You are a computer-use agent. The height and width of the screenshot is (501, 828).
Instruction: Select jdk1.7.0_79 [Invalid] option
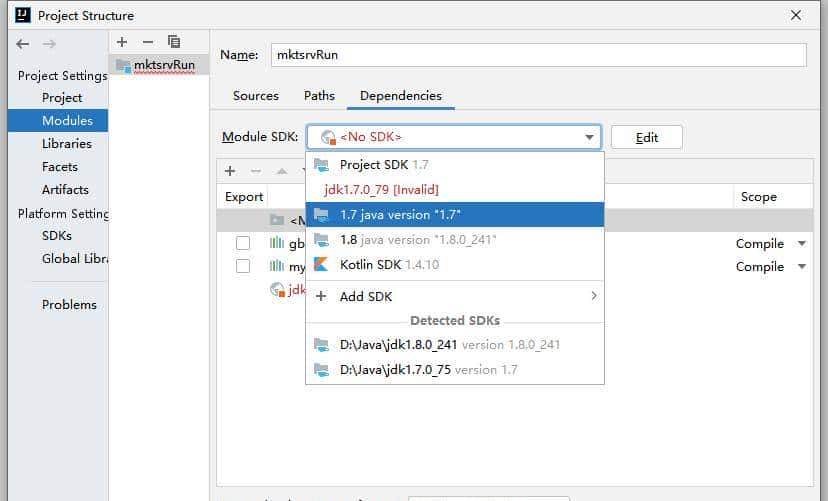tap(455, 190)
